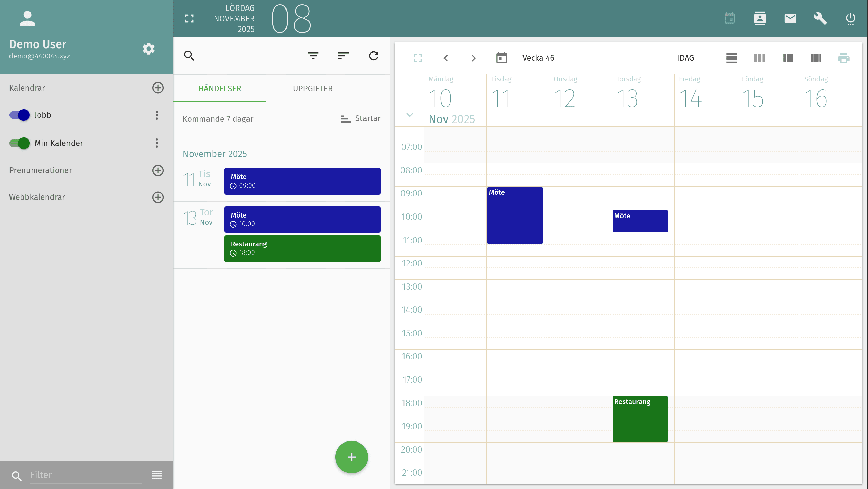The image size is (868, 489).
Task: Click the power logout icon
Action: coord(850,18)
